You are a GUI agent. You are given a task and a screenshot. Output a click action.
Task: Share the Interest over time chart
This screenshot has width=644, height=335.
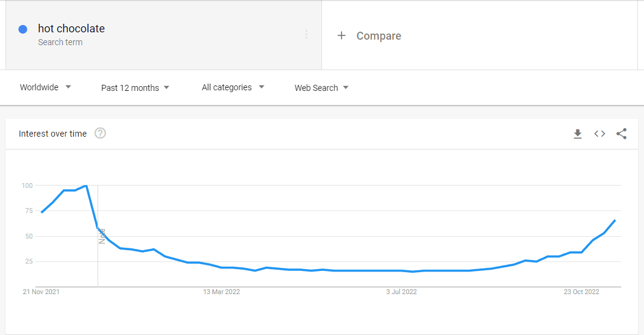621,134
